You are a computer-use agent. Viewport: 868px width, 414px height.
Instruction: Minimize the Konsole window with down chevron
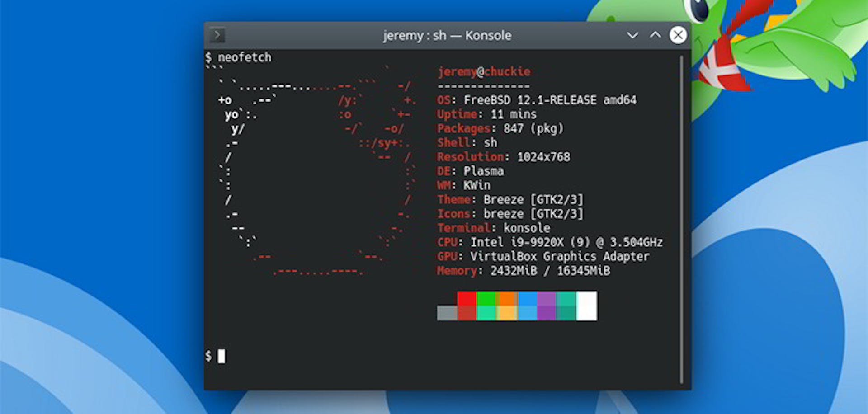tap(632, 35)
